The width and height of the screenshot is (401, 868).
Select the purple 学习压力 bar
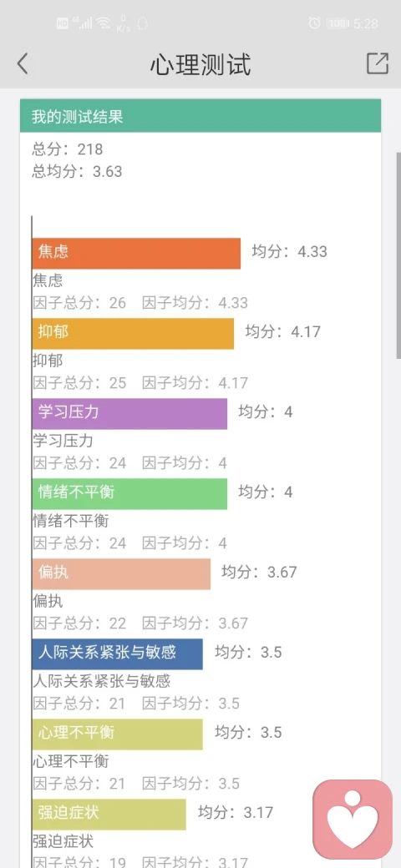[x=129, y=413]
